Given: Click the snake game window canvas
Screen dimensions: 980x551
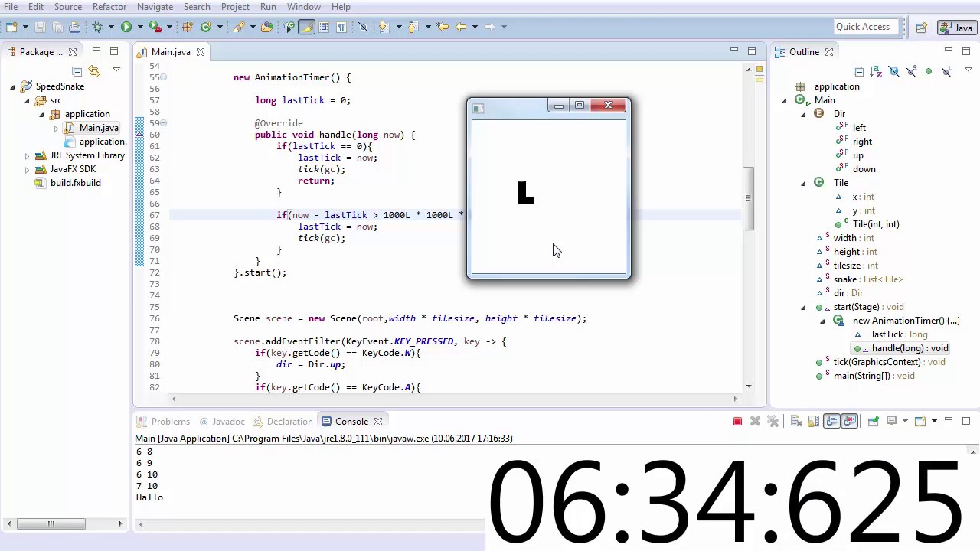Looking at the screenshot, I should pos(549,196).
